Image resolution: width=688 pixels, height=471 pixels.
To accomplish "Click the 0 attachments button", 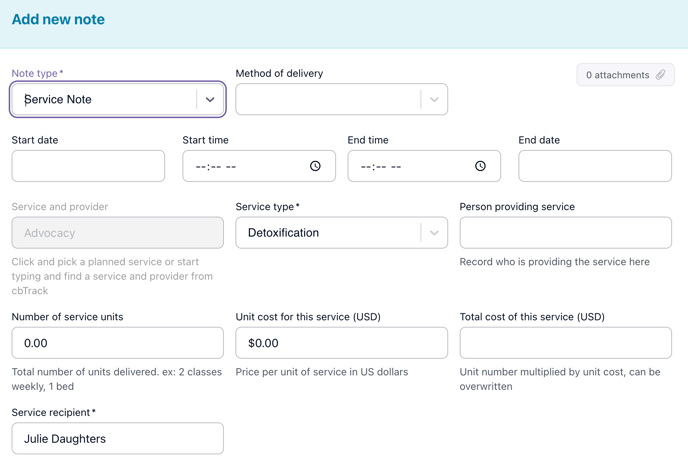I will 617,75.
